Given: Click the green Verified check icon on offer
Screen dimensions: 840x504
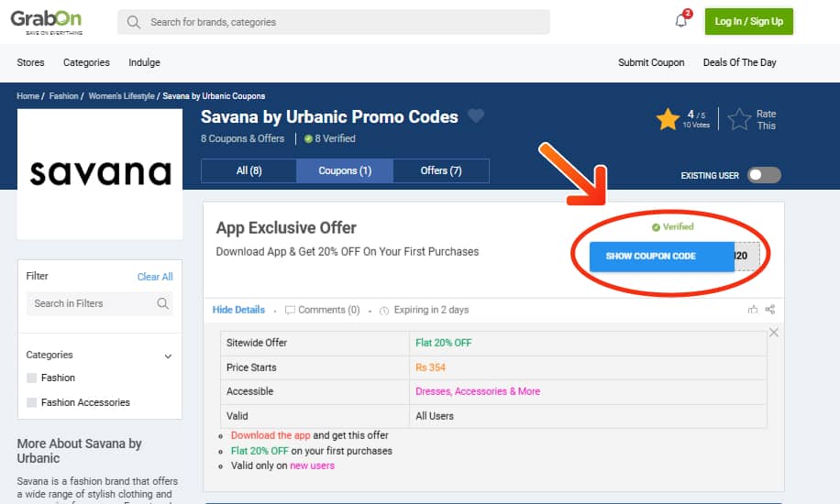Looking at the screenshot, I should point(656,227).
